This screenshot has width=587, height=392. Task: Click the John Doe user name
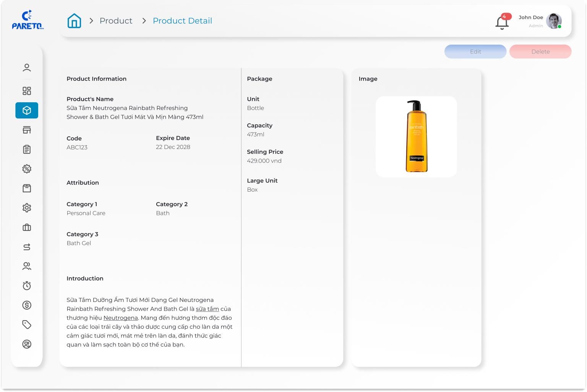point(530,17)
